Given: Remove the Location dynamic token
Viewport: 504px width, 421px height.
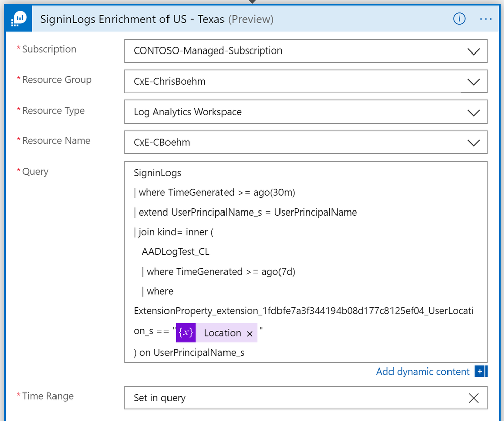Looking at the screenshot, I should (x=250, y=333).
